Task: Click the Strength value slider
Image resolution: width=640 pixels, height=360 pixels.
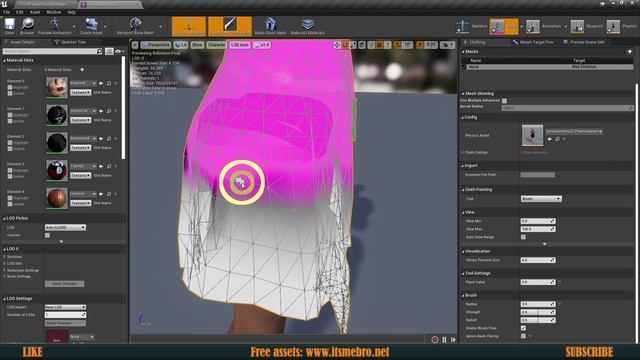Action: click(x=538, y=312)
